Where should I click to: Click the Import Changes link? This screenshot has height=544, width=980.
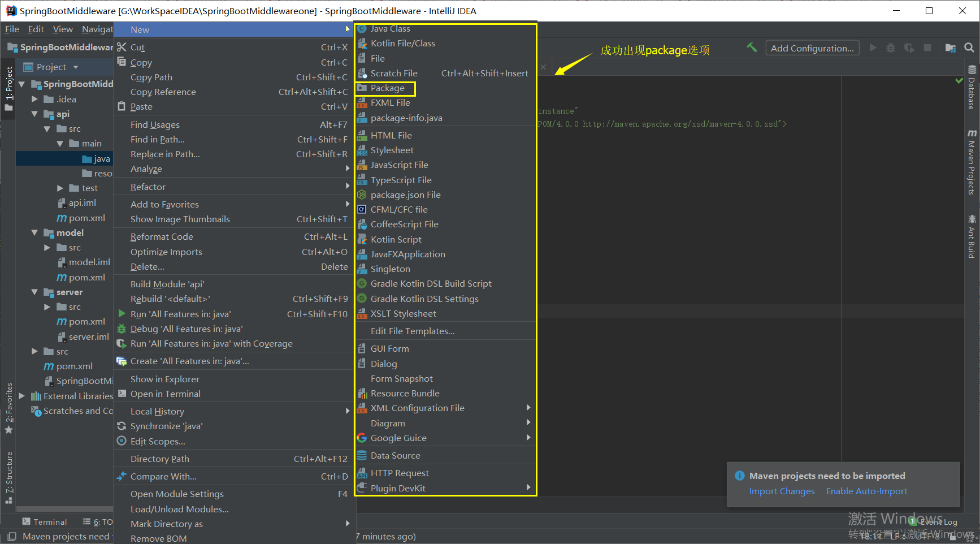pos(782,491)
